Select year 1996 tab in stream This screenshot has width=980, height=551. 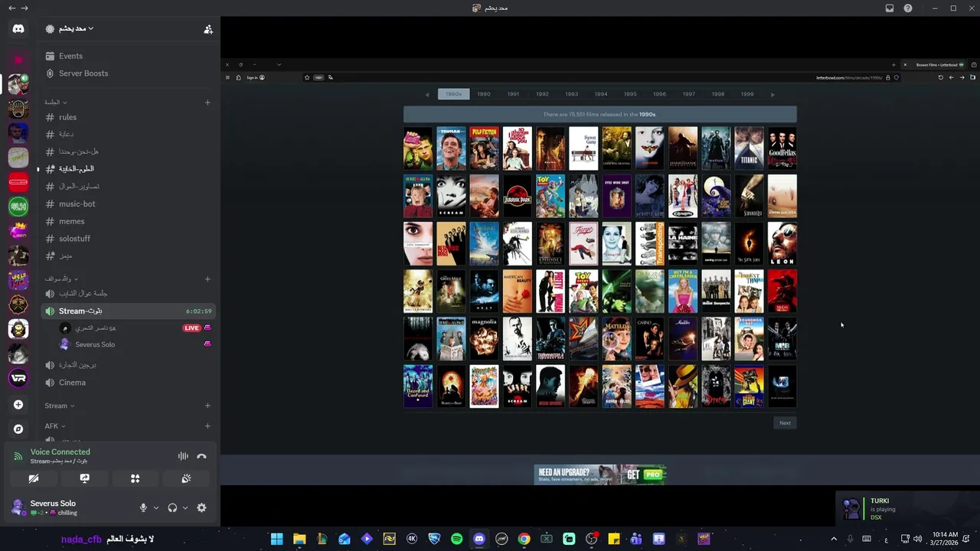tap(659, 94)
